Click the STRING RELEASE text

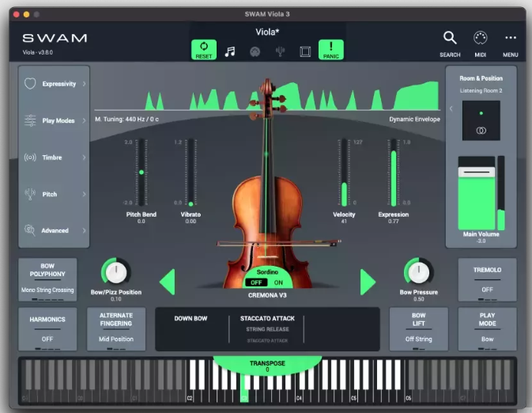(x=267, y=329)
